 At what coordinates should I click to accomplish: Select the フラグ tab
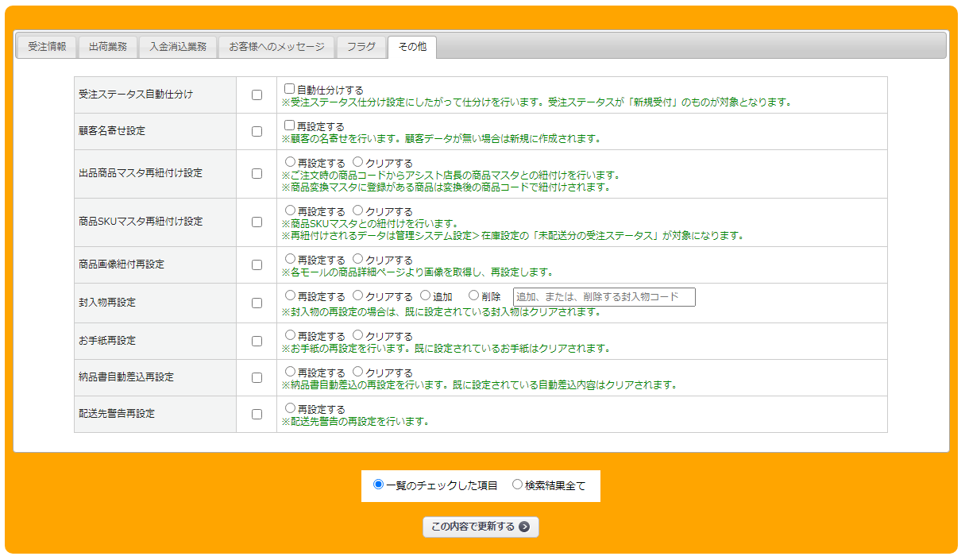pos(361,47)
